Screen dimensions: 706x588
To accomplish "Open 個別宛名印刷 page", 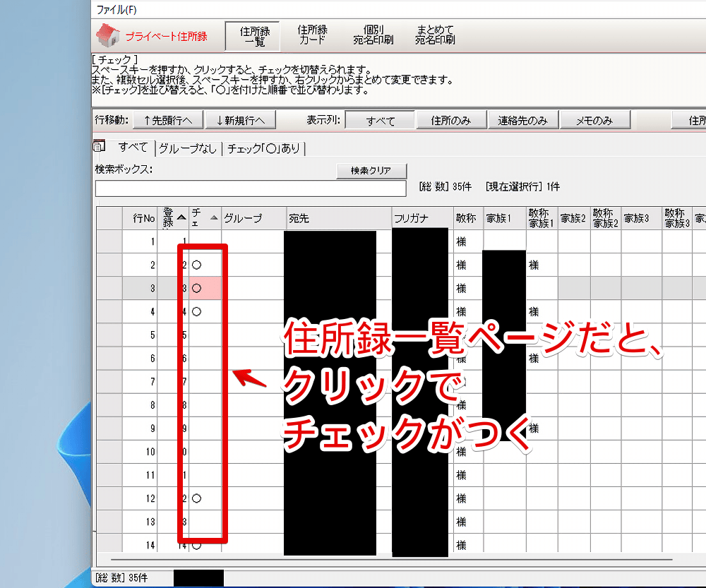I will [373, 35].
